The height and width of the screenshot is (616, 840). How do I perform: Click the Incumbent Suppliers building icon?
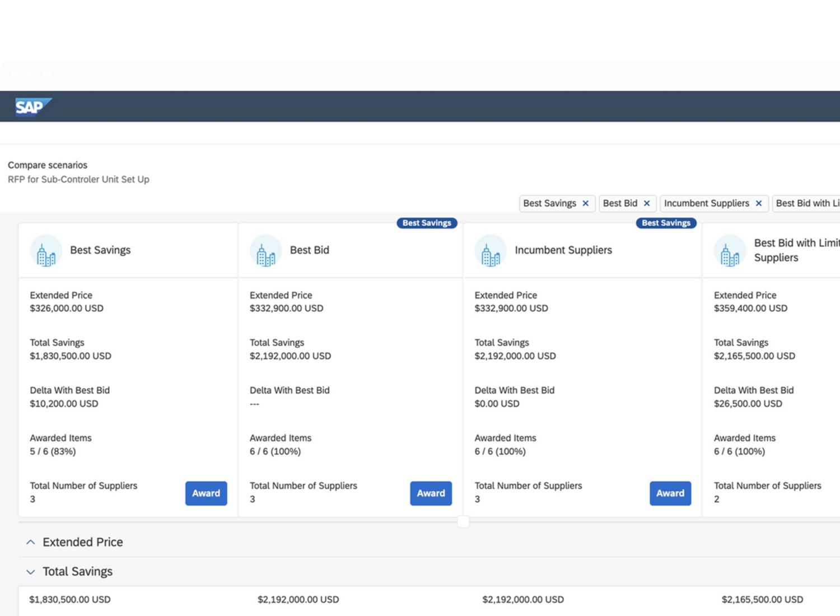coord(491,251)
